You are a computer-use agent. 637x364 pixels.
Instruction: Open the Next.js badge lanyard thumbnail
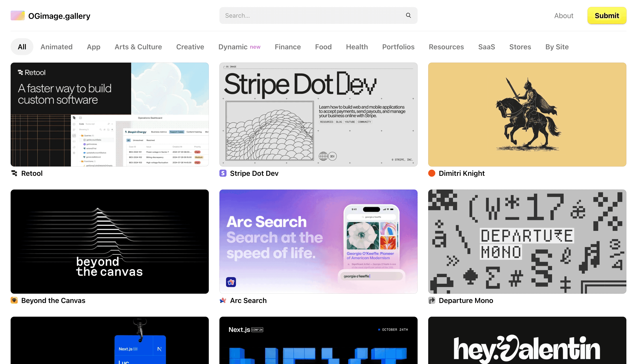pos(109,340)
